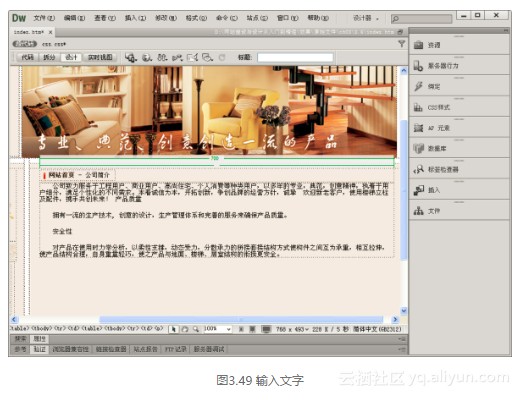Viewport: 520px width, 397px height.
Task: Choose the Hand tool in status bar
Action: [185, 329]
